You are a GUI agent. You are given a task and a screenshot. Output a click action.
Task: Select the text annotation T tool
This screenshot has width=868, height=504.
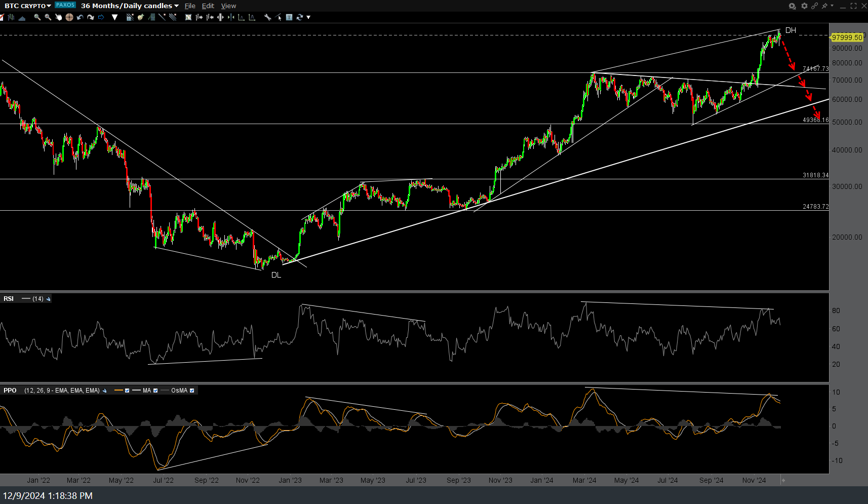(x=289, y=17)
